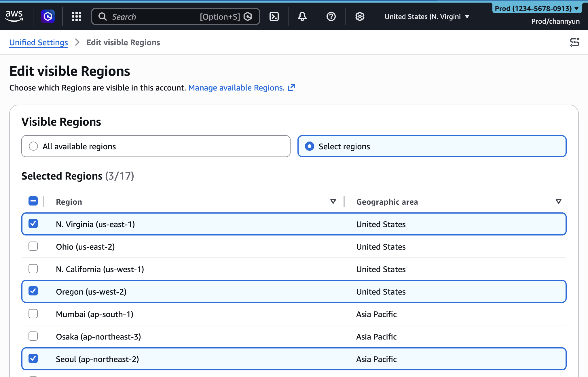Open the Amazon Q purple hexagon icon

pyautogui.click(x=48, y=16)
